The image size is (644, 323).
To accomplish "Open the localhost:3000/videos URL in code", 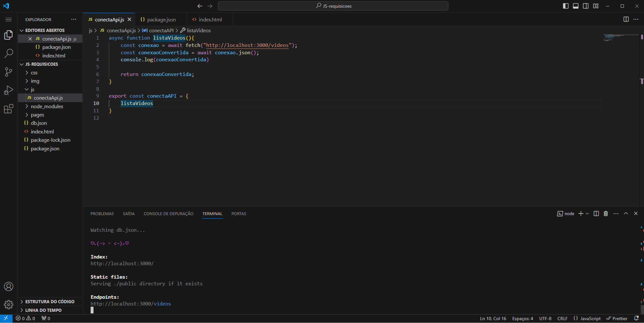I will tap(247, 45).
